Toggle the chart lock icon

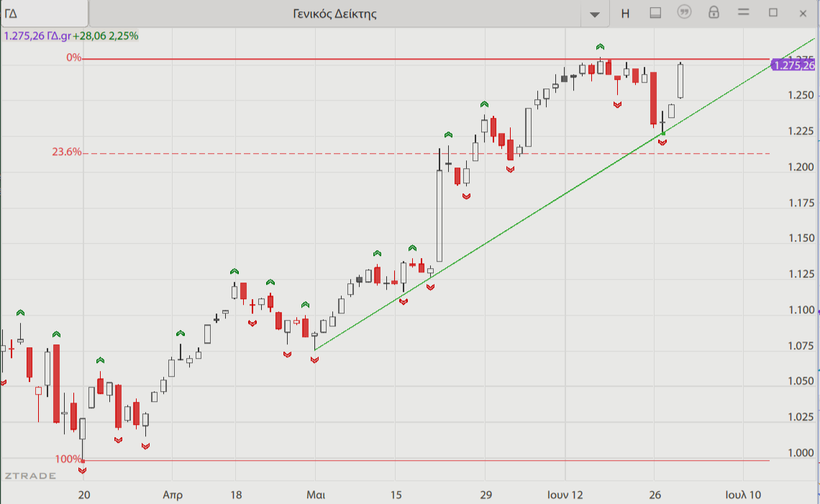tap(714, 12)
